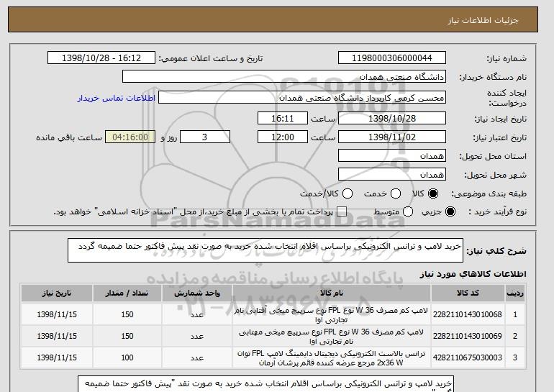The height and width of the screenshot is (392, 554).
Task: Click the ترانس بالاست الکترونیکی item name
Action: click(x=331, y=358)
